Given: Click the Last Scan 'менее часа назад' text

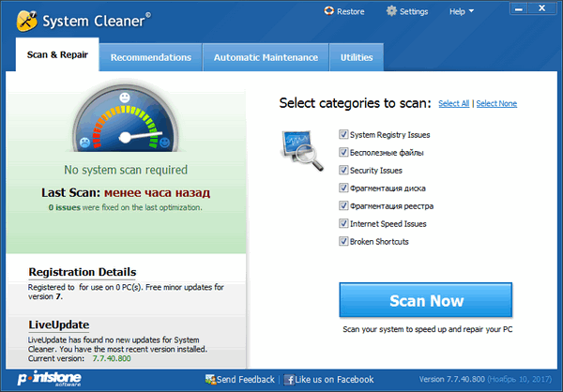Looking at the screenshot, I should 157,193.
